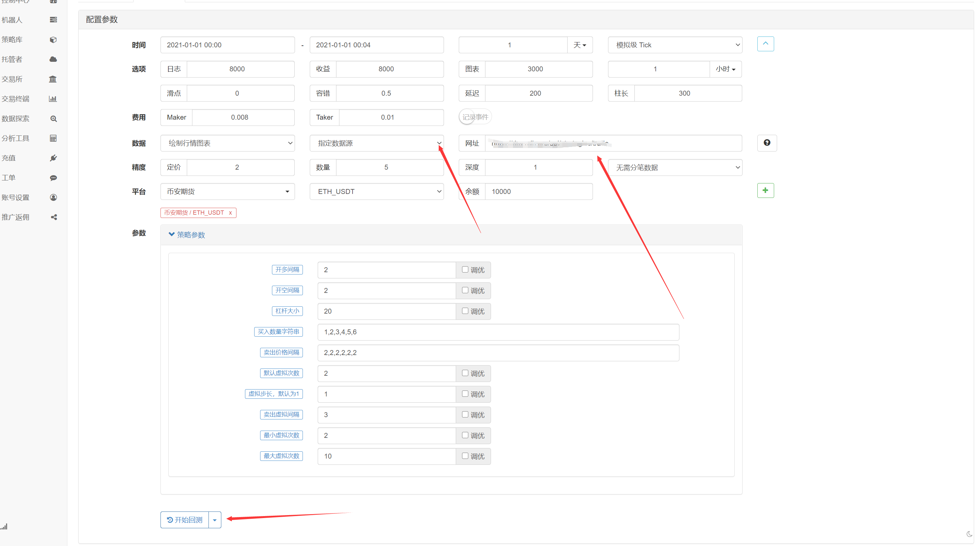The image size is (980, 546).
Task: Enable optimization checkbox for 开多间隔
Action: pyautogui.click(x=465, y=270)
